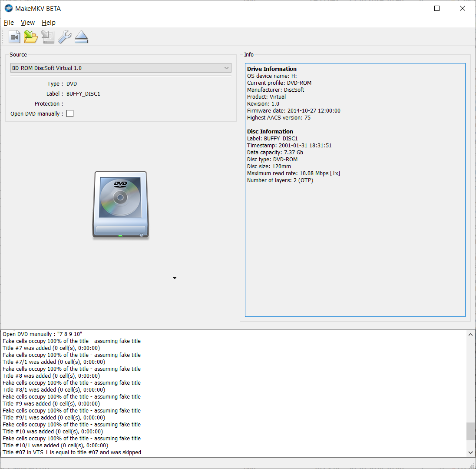Eject the disc with the eject icon
Screen dimensions: 476x469
tap(81, 37)
